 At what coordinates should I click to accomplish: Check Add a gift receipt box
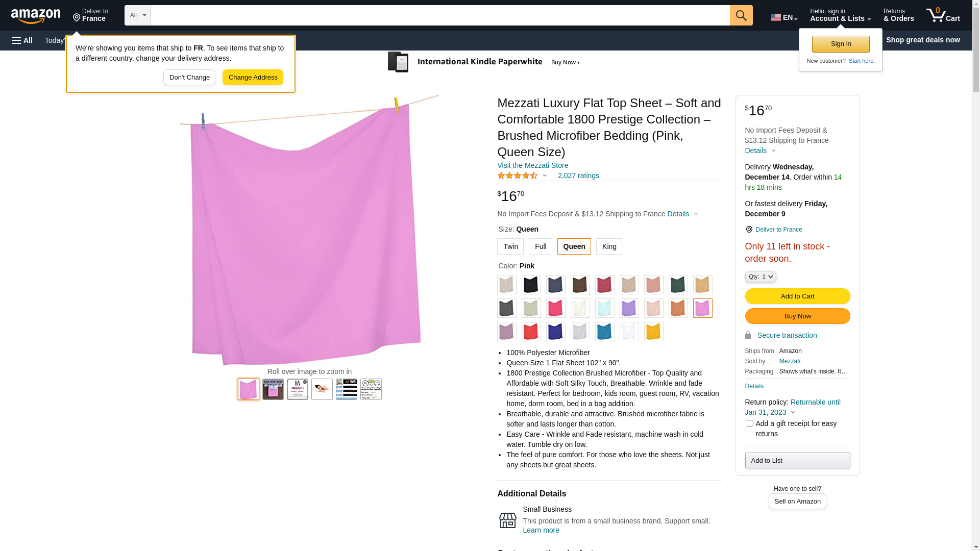(x=750, y=423)
